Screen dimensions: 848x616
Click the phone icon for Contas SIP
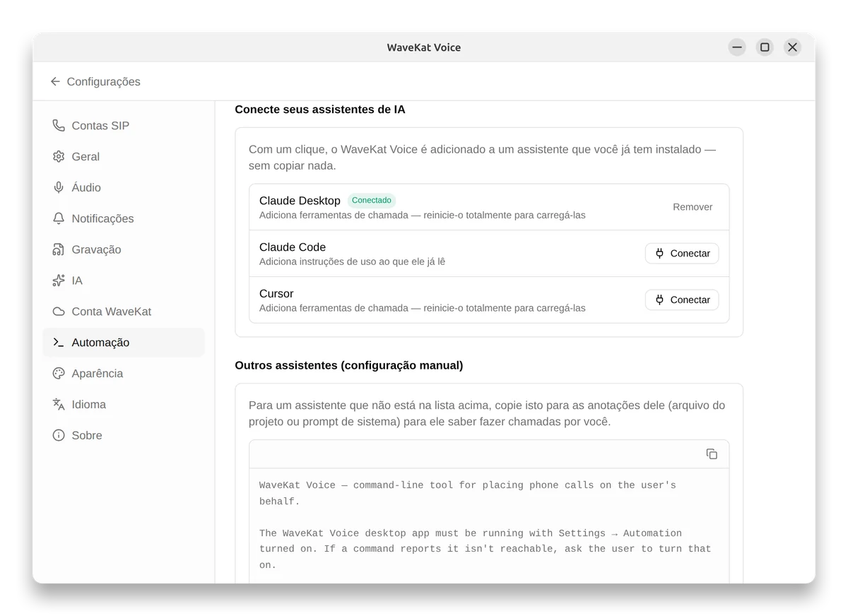pyautogui.click(x=59, y=126)
